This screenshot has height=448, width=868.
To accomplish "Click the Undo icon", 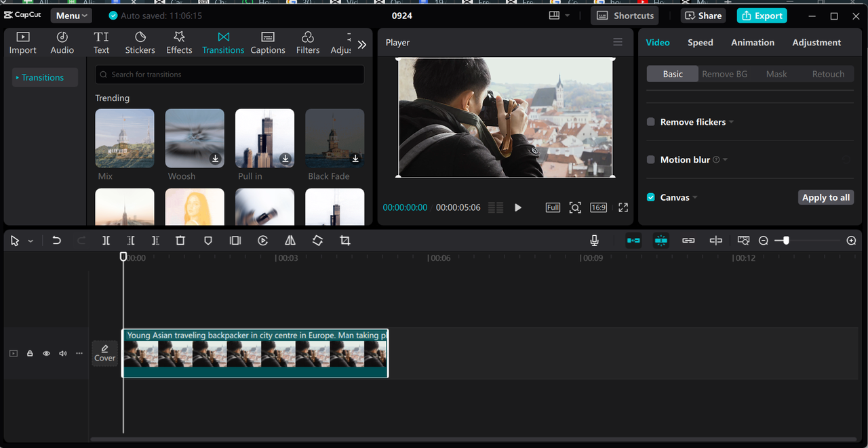I will click(57, 241).
